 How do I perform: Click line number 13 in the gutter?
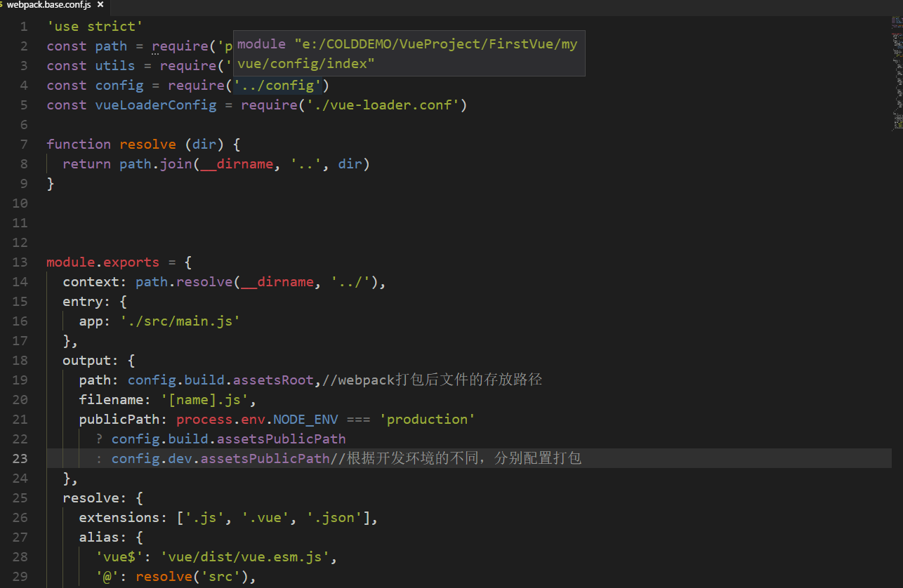[x=20, y=262]
